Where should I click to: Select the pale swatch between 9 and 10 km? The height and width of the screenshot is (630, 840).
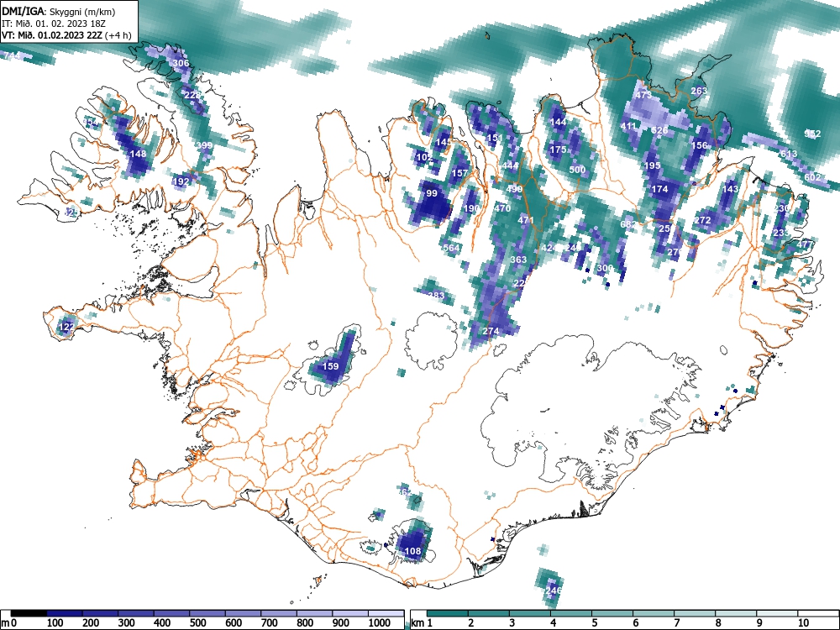(778, 613)
